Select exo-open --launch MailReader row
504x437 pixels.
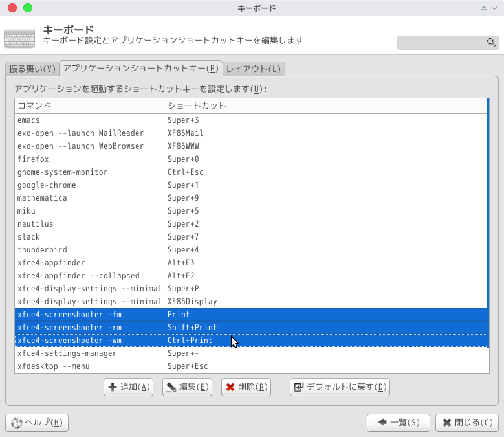tap(252, 133)
